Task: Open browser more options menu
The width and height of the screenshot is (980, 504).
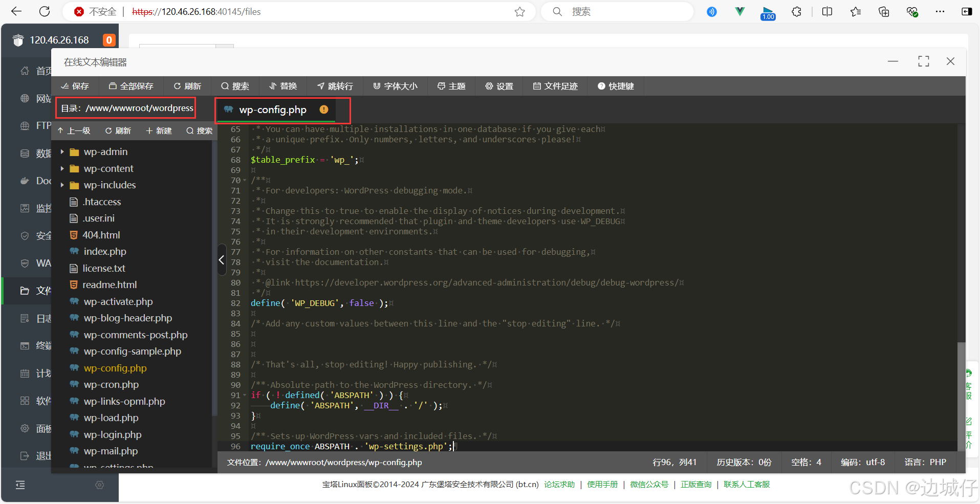Action: coord(940,11)
